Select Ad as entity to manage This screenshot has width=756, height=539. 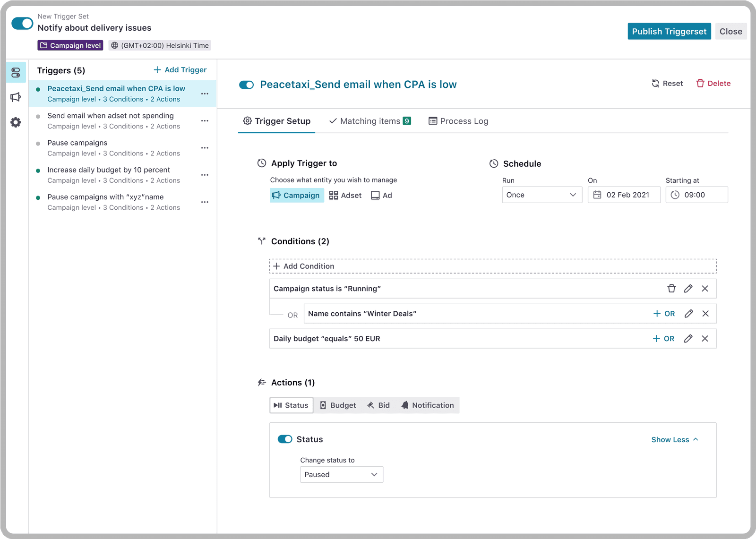coord(381,196)
